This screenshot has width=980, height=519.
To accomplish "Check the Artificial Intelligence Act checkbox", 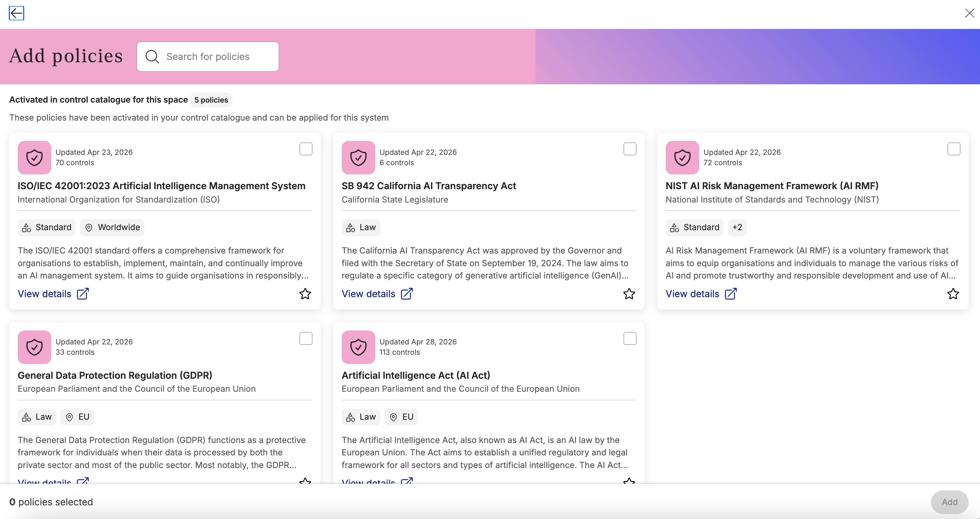I will coord(630,338).
